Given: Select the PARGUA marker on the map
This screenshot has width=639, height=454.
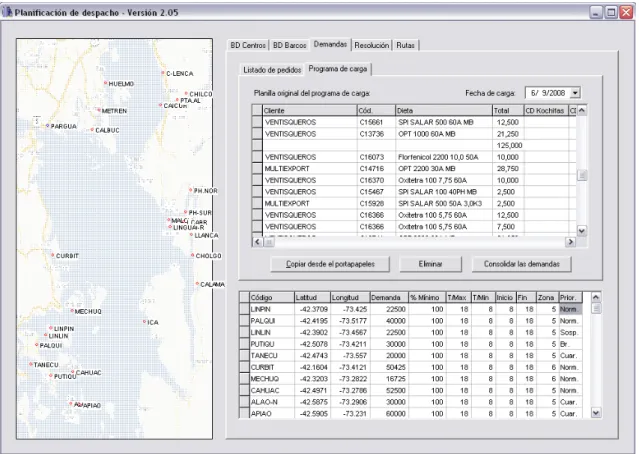Looking at the screenshot, I should pos(47,126).
